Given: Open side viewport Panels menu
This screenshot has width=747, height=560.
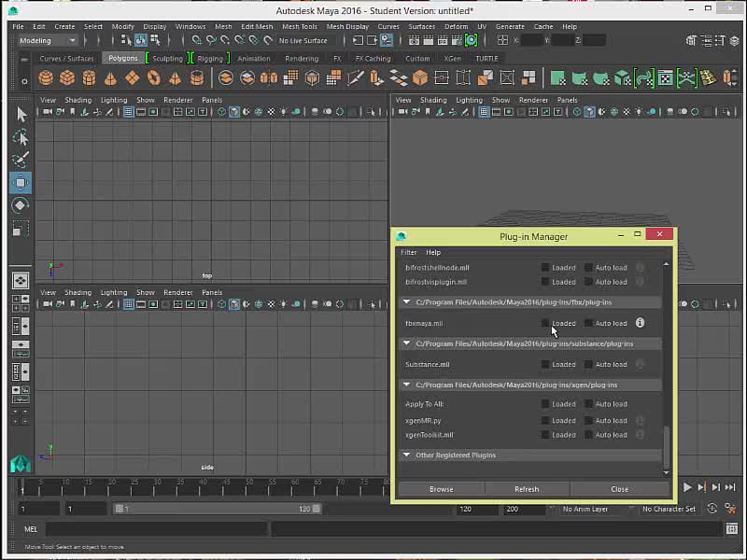Looking at the screenshot, I should pos(212,292).
